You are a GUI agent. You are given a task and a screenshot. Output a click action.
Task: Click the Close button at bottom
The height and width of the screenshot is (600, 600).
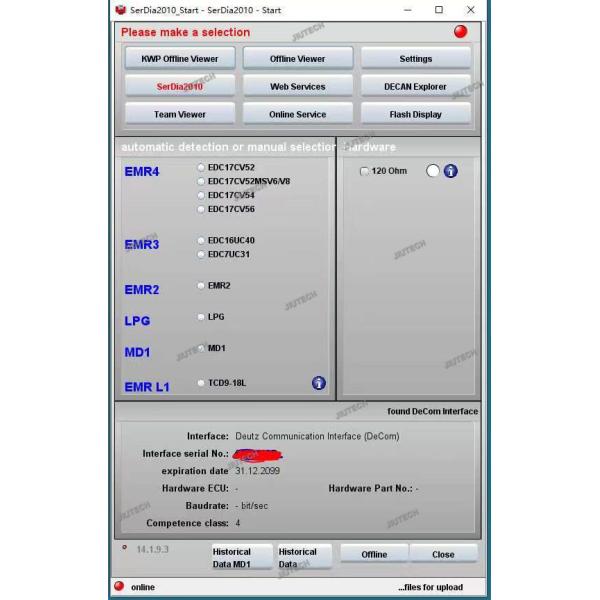pos(443,554)
